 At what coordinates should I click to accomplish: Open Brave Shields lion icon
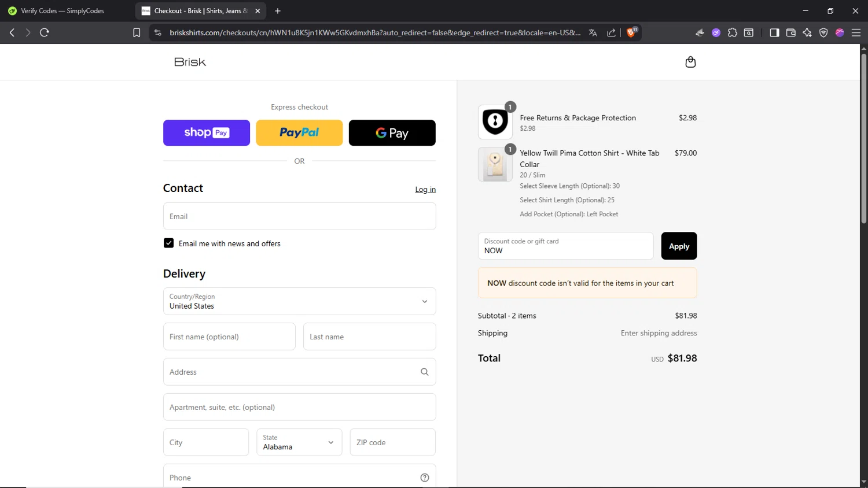click(631, 32)
